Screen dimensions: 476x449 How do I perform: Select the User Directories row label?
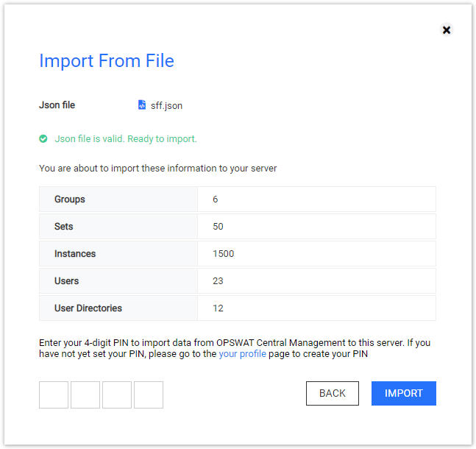[x=88, y=308]
